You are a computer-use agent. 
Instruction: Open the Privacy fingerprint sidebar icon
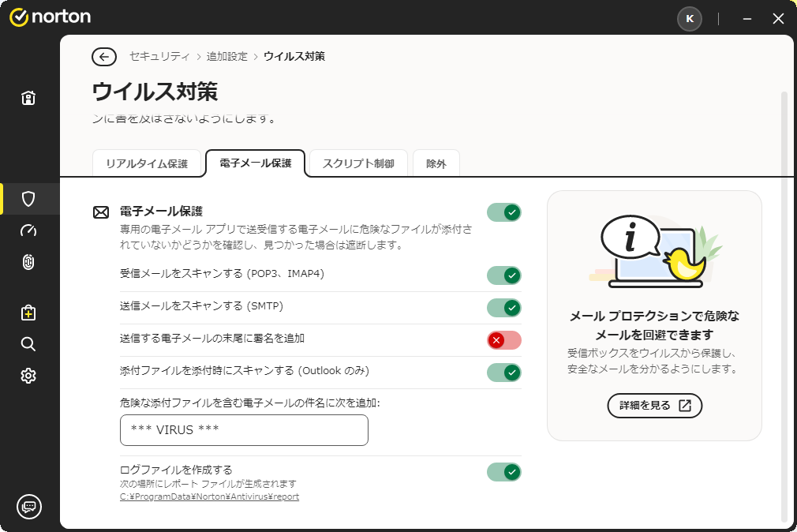28,262
